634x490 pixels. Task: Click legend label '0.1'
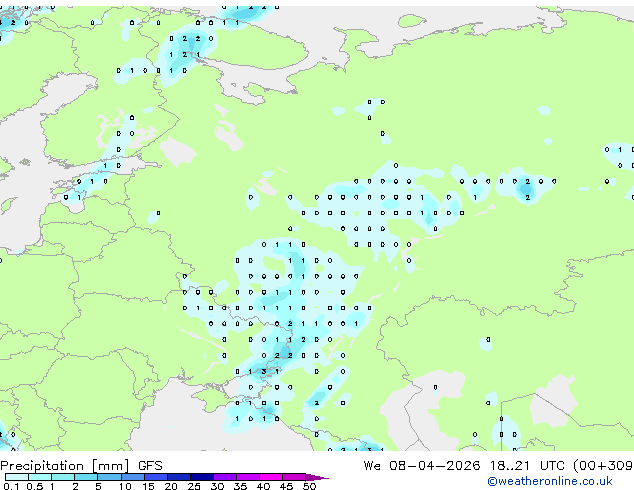click(x=11, y=486)
